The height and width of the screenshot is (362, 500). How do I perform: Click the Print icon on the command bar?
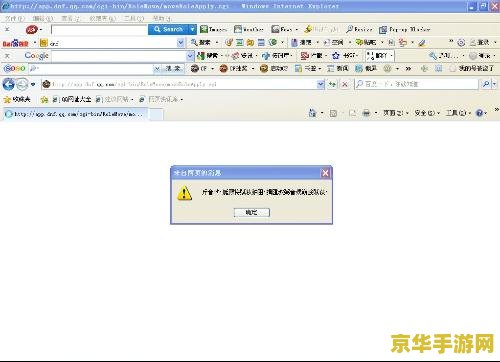coord(366,113)
